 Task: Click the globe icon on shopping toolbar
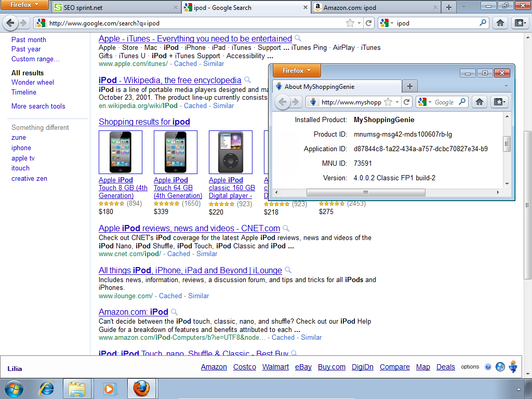tap(500, 367)
